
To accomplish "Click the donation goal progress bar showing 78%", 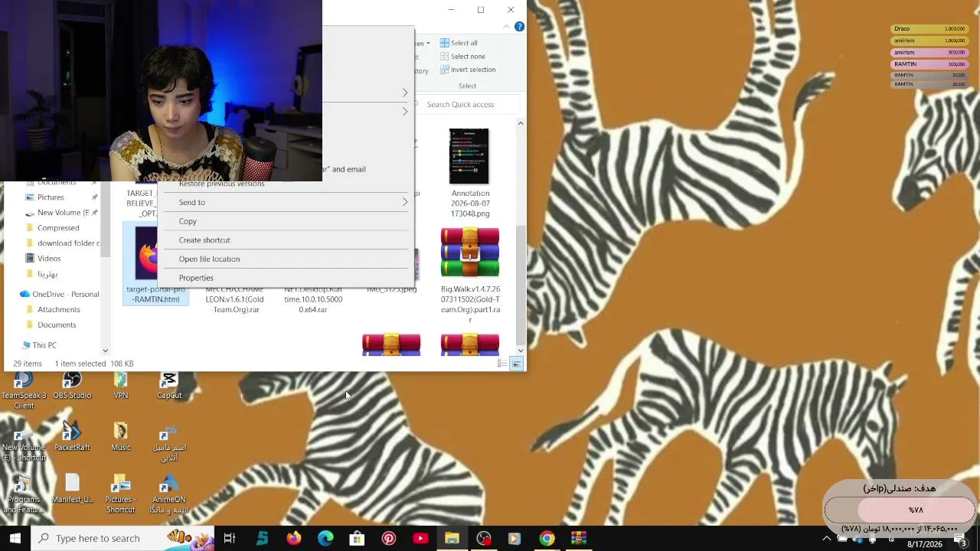I will pos(900,510).
